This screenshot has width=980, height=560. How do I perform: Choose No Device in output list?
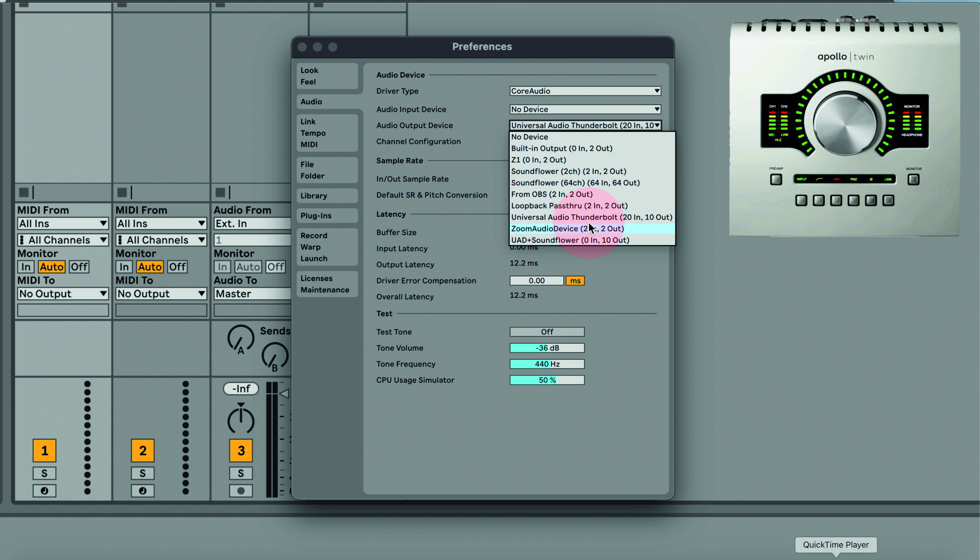(x=592, y=137)
